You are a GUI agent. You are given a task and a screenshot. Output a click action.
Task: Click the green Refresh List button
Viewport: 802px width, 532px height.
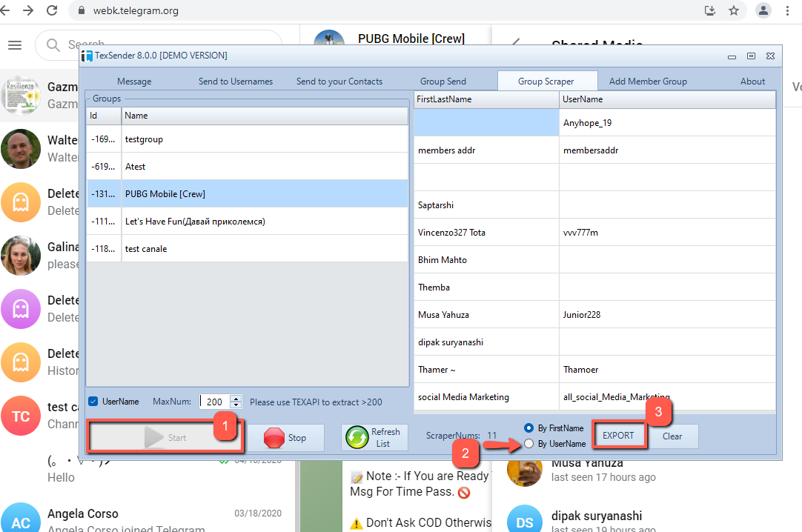pyautogui.click(x=374, y=437)
